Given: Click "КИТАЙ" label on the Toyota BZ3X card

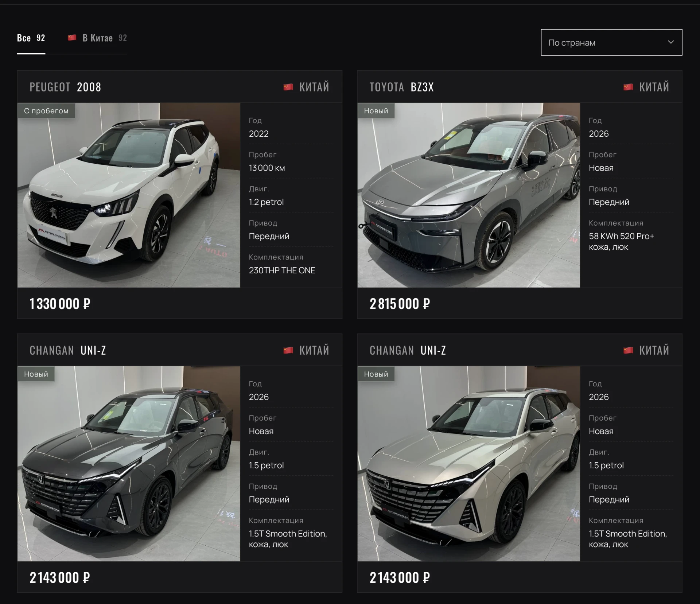Looking at the screenshot, I should tap(654, 87).
